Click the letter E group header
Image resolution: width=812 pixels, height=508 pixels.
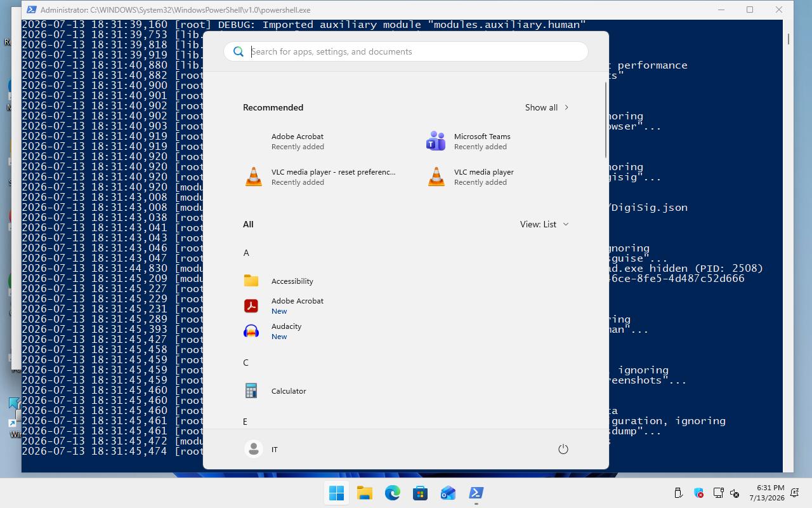(246, 422)
